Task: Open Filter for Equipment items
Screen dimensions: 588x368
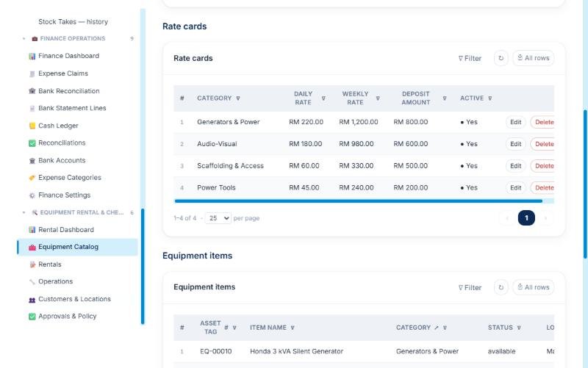Action: pos(470,287)
